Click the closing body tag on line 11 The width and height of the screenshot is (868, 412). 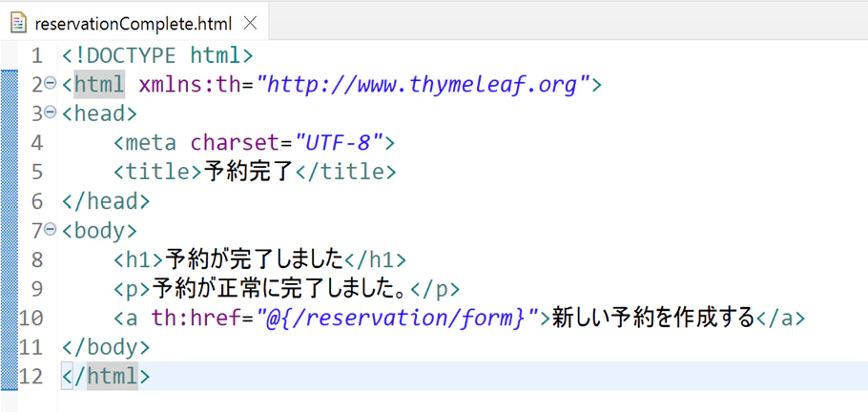point(106,347)
